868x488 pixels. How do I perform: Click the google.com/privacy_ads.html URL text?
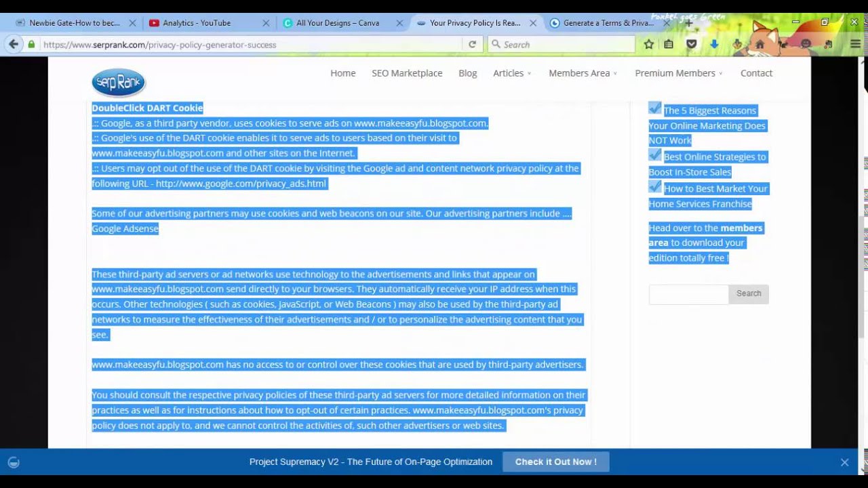[241, 184]
